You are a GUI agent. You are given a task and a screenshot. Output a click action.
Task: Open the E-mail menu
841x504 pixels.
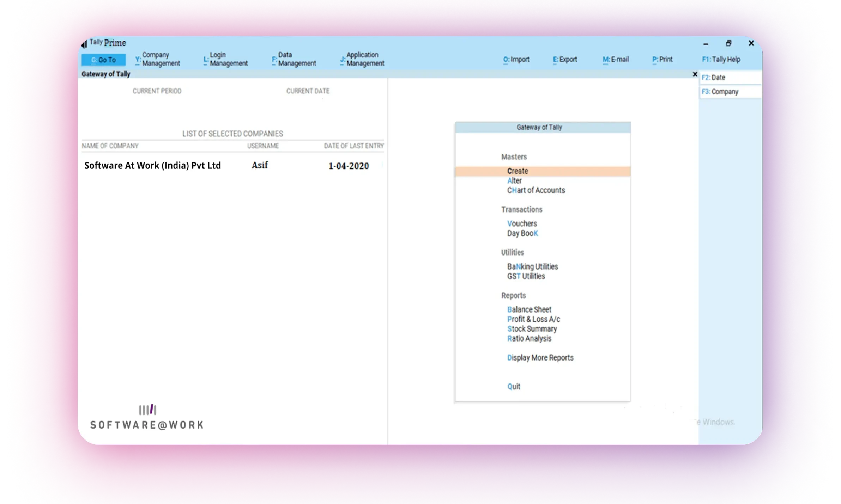click(x=616, y=60)
